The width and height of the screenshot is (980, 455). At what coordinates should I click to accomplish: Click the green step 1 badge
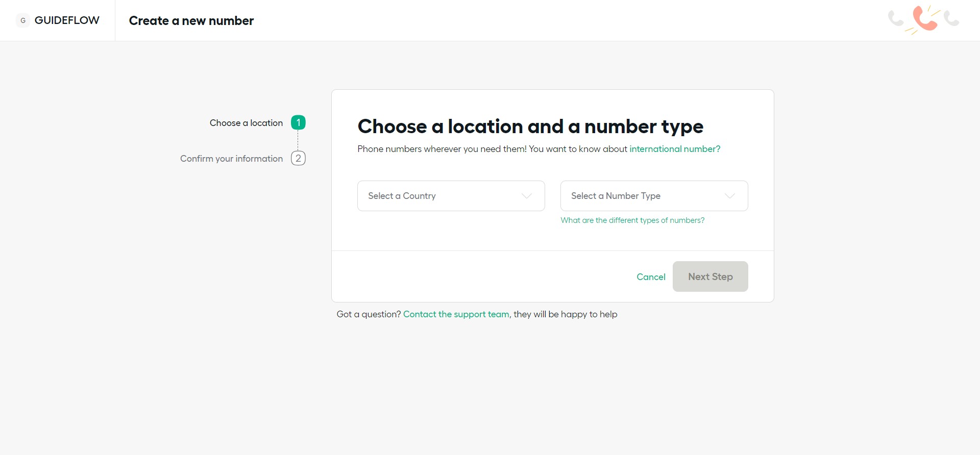pyautogui.click(x=298, y=122)
